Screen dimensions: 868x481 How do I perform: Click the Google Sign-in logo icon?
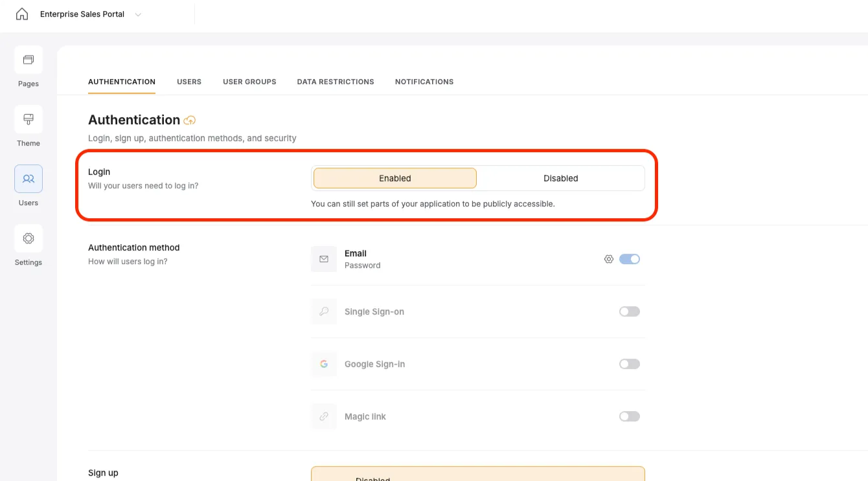tap(324, 364)
